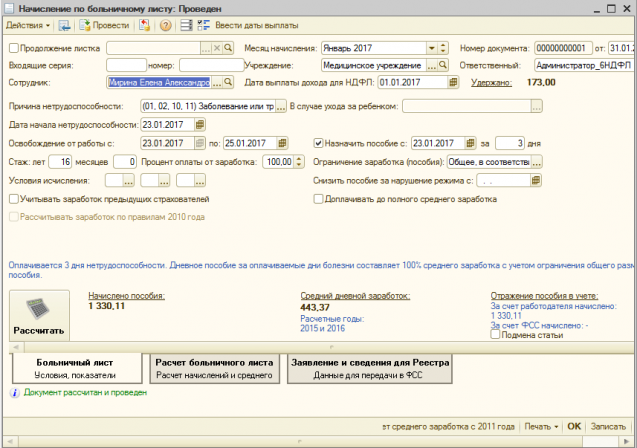
Task: Tick Доплачивать до полного среднего заработка
Action: click(319, 199)
